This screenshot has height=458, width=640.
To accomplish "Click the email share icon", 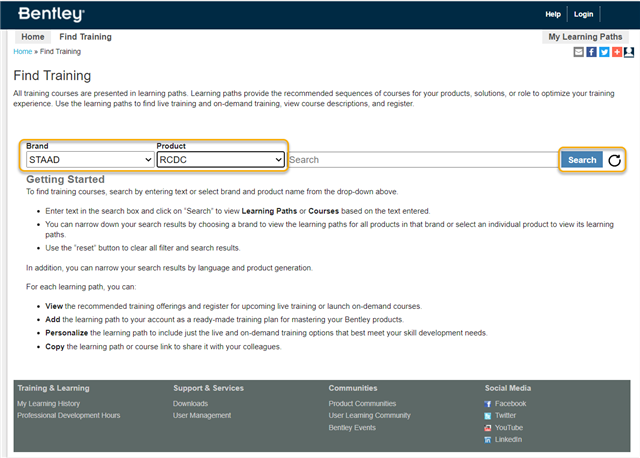I will 578,52.
